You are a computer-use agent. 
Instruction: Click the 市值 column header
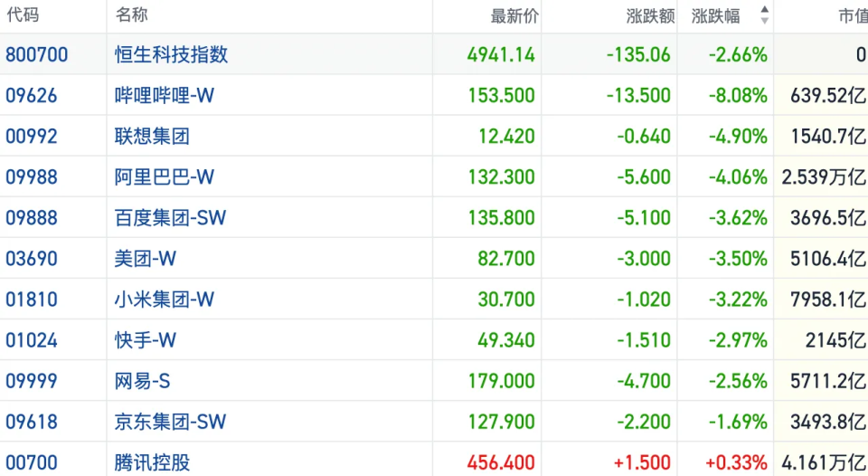coord(853,16)
